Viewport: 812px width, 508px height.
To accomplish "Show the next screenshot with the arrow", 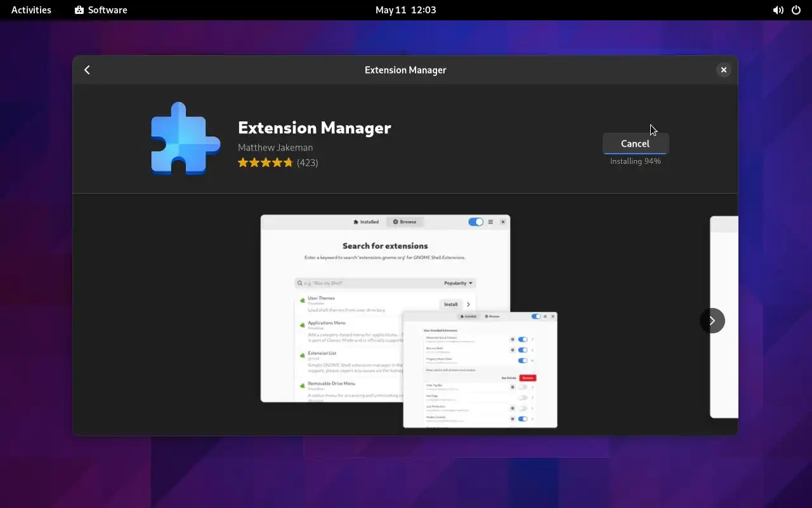I will 712,321.
